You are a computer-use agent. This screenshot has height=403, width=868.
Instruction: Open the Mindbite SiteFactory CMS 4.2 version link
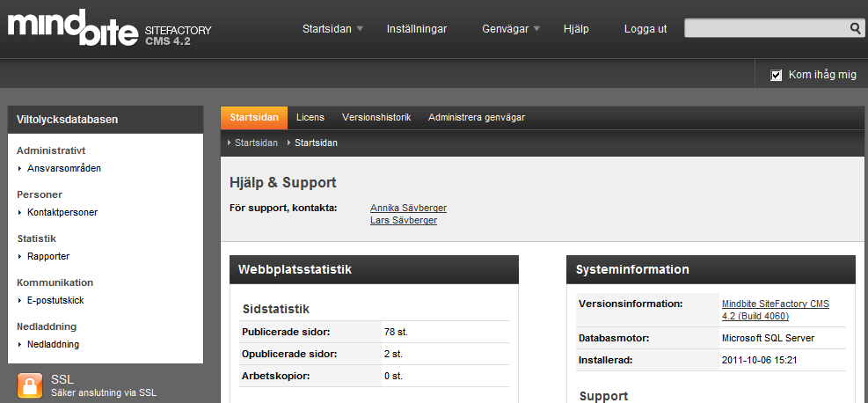point(776,310)
